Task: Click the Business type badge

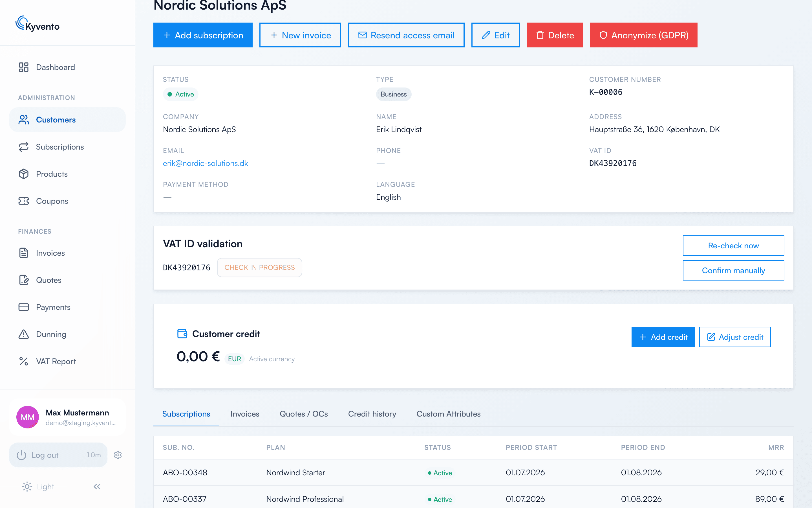Action: pyautogui.click(x=394, y=95)
